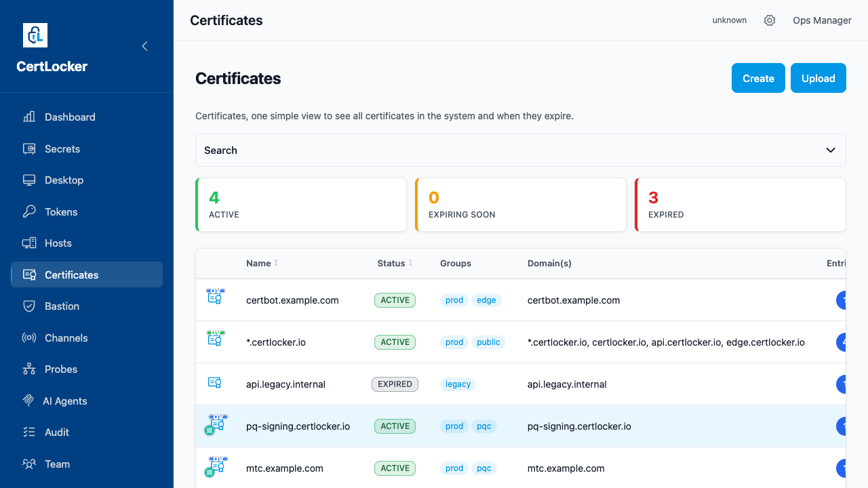868x488 pixels.
Task: Click the unknown status text in header
Action: 730,20
